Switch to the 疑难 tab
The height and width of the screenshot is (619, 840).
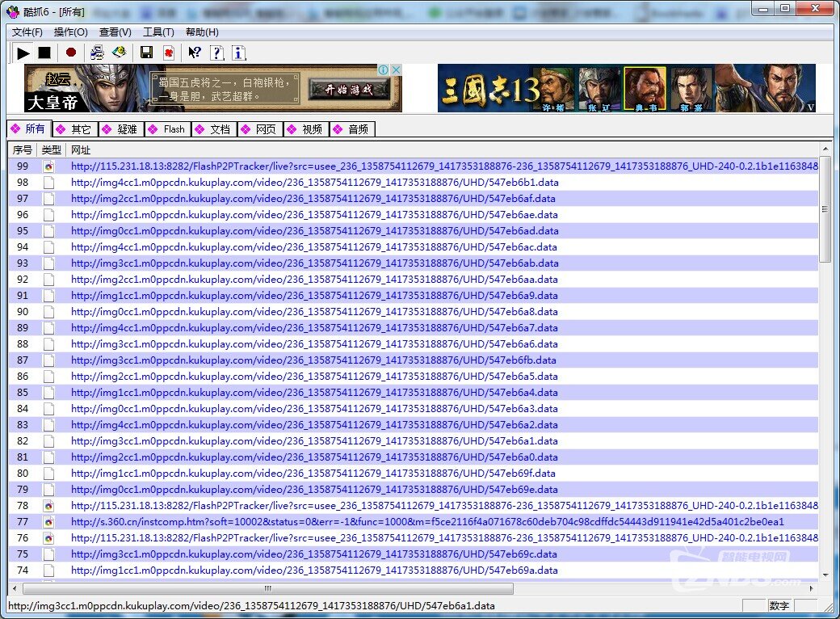(121, 129)
